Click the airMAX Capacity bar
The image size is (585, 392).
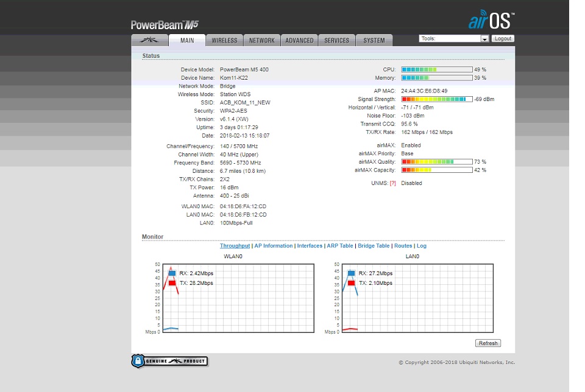coord(437,170)
